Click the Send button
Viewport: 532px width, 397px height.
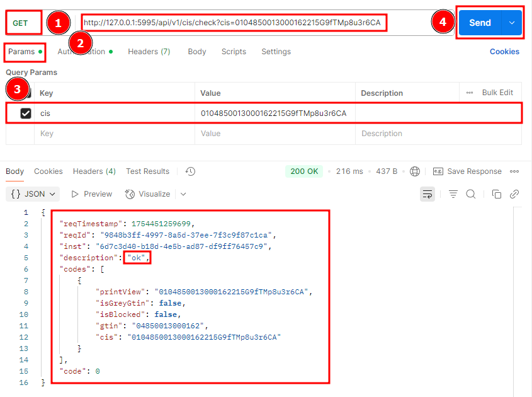pos(480,23)
